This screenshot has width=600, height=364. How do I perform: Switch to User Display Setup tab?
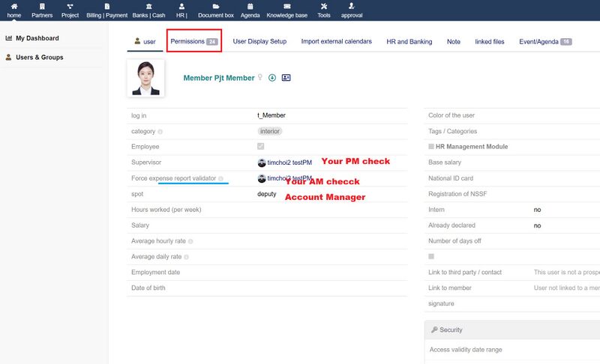(259, 42)
